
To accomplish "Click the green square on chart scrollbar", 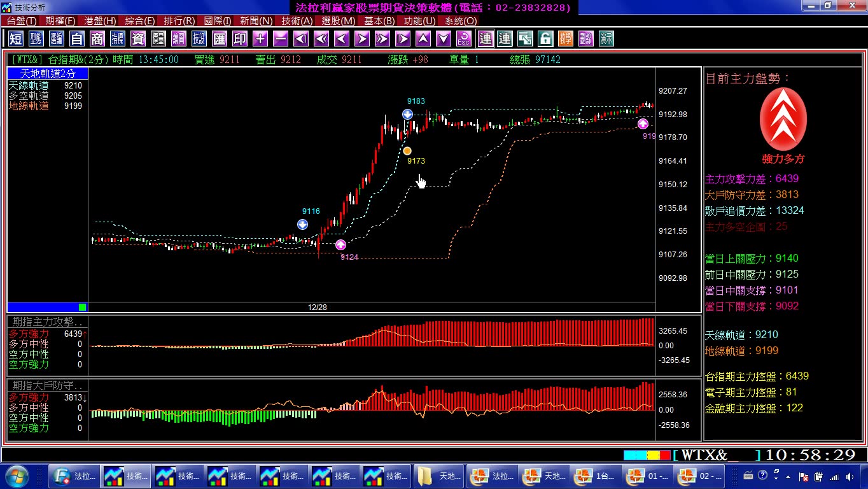I will click(82, 307).
